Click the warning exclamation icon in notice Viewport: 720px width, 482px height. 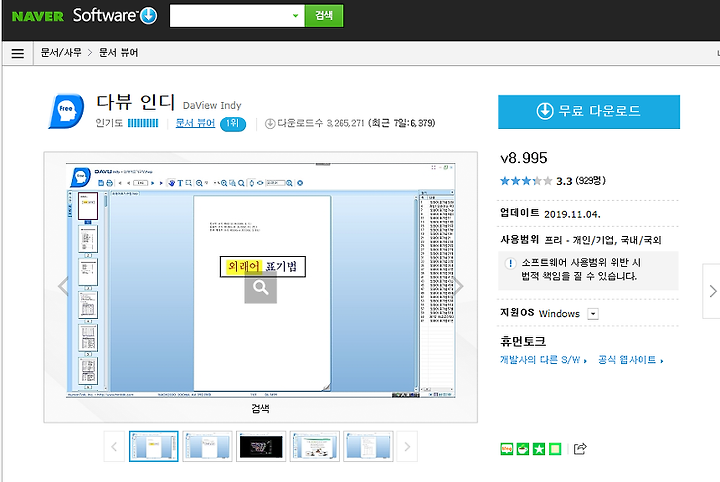pos(510,263)
